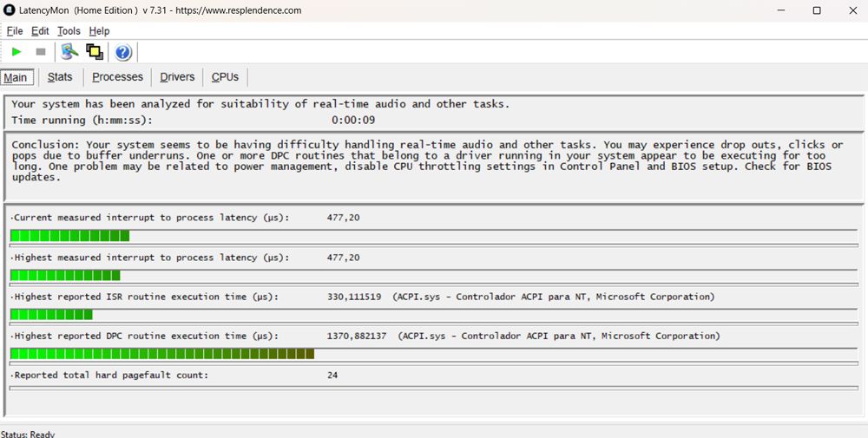Image resolution: width=868 pixels, height=438 pixels.
Task: Show the CPUs tab
Action: pos(225,77)
